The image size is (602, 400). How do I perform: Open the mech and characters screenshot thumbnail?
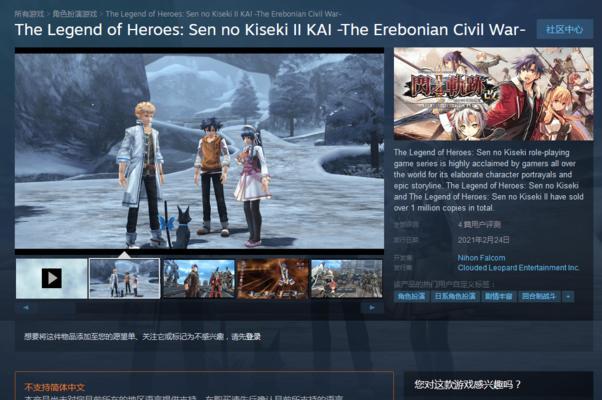[199, 278]
